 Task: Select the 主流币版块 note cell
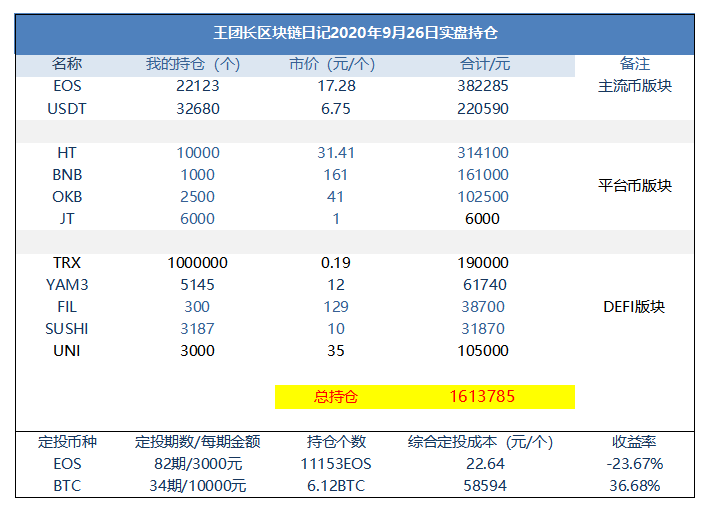pyautogui.click(x=635, y=86)
